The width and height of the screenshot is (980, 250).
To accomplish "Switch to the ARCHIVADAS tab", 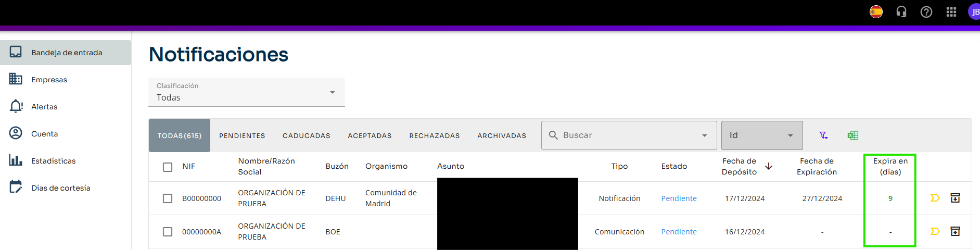I will click(502, 135).
